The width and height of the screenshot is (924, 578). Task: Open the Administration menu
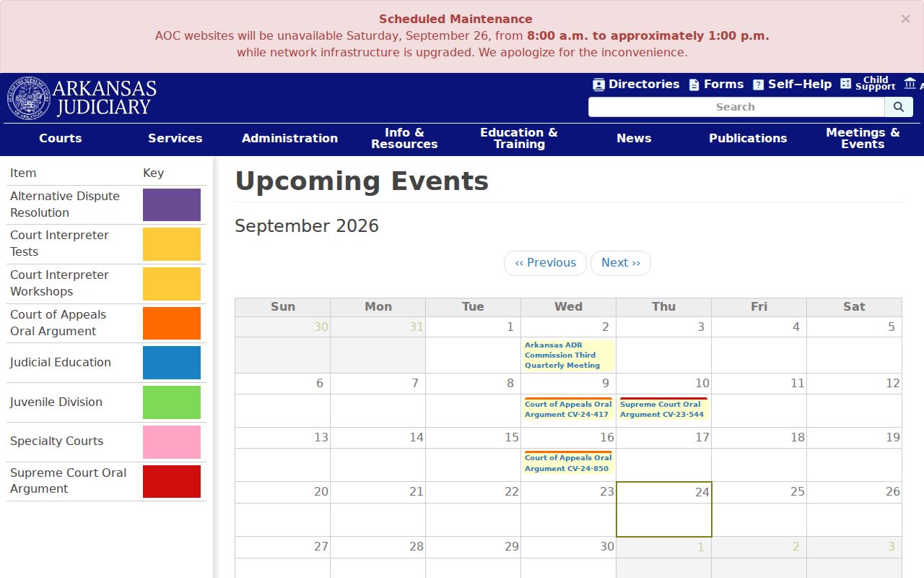(x=289, y=138)
